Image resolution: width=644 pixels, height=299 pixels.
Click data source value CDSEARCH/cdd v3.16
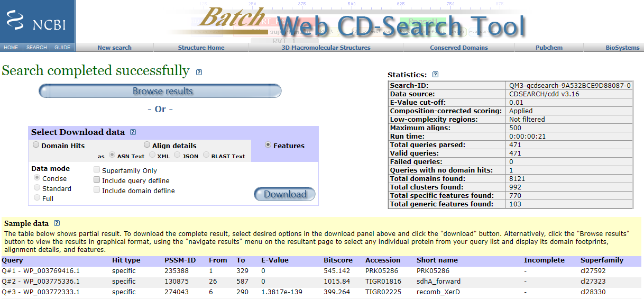[x=544, y=94]
